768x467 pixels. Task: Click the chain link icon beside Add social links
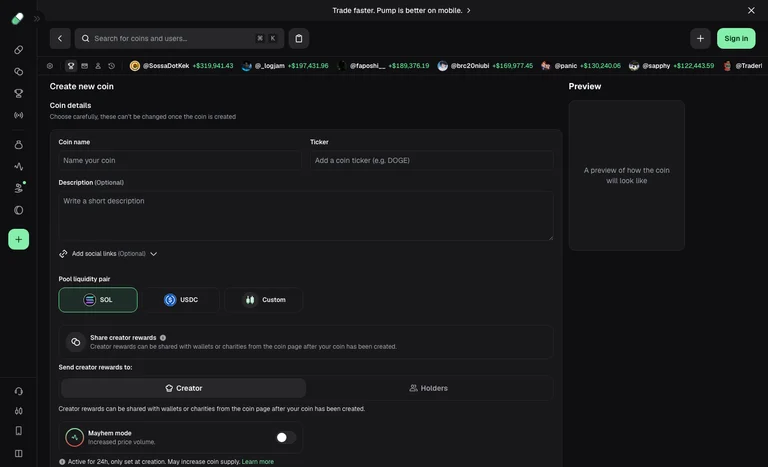(x=63, y=254)
